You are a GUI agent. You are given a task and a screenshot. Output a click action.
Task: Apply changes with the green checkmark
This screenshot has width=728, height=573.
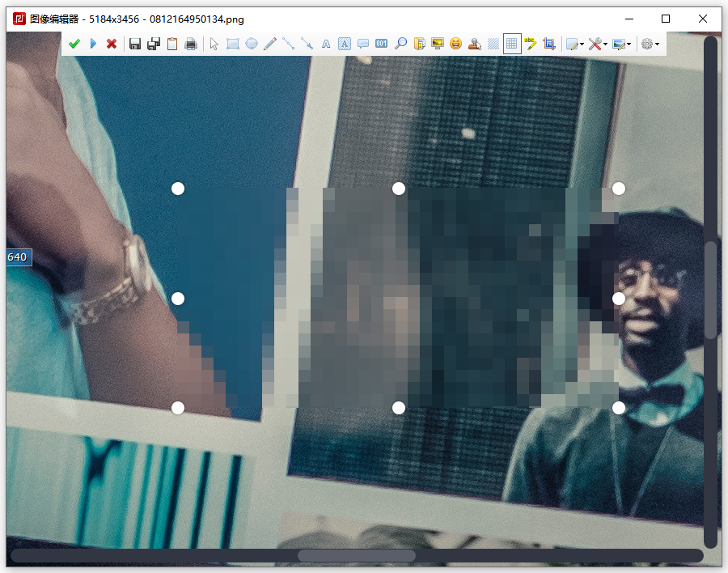point(74,45)
